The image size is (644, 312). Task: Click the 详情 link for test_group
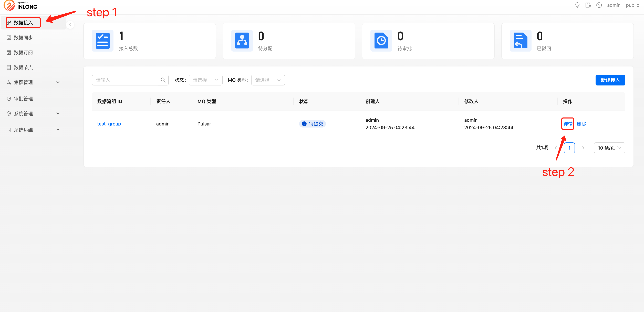[x=567, y=124]
